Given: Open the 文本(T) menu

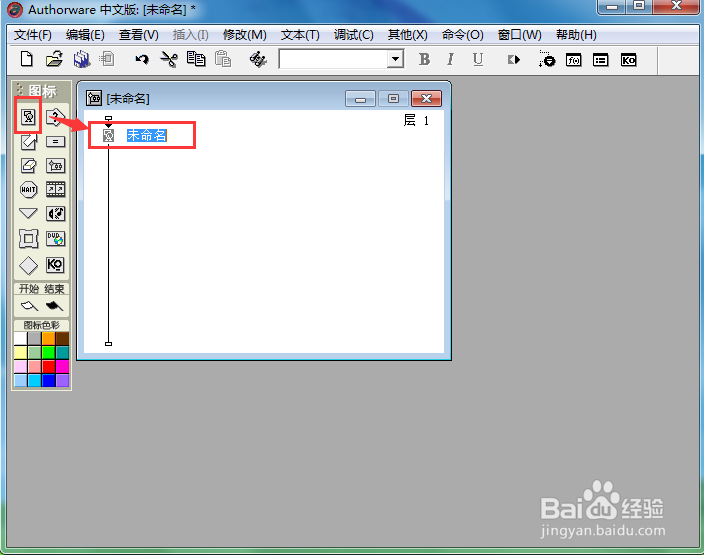Looking at the screenshot, I should point(300,35).
